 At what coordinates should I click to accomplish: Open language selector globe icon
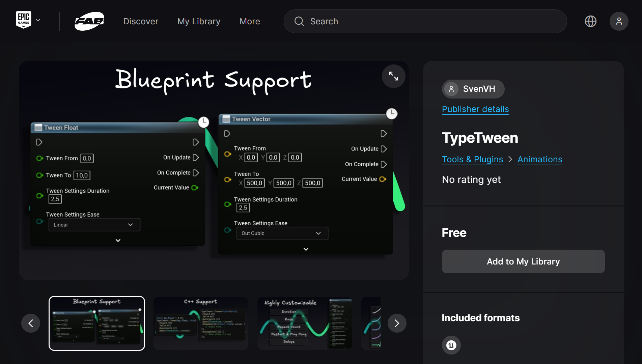[x=590, y=21]
